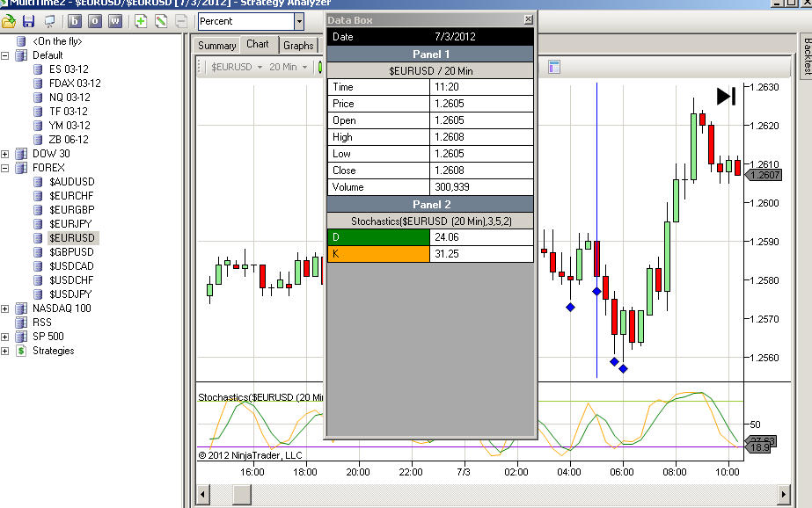Expand the Strategies node
This screenshot has height=508, width=812.
point(5,351)
